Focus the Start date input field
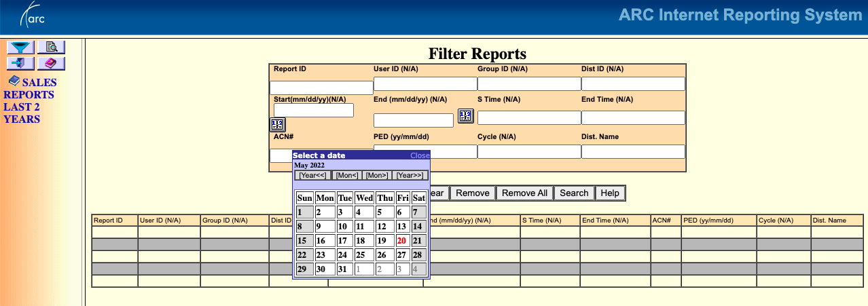 pos(313,110)
